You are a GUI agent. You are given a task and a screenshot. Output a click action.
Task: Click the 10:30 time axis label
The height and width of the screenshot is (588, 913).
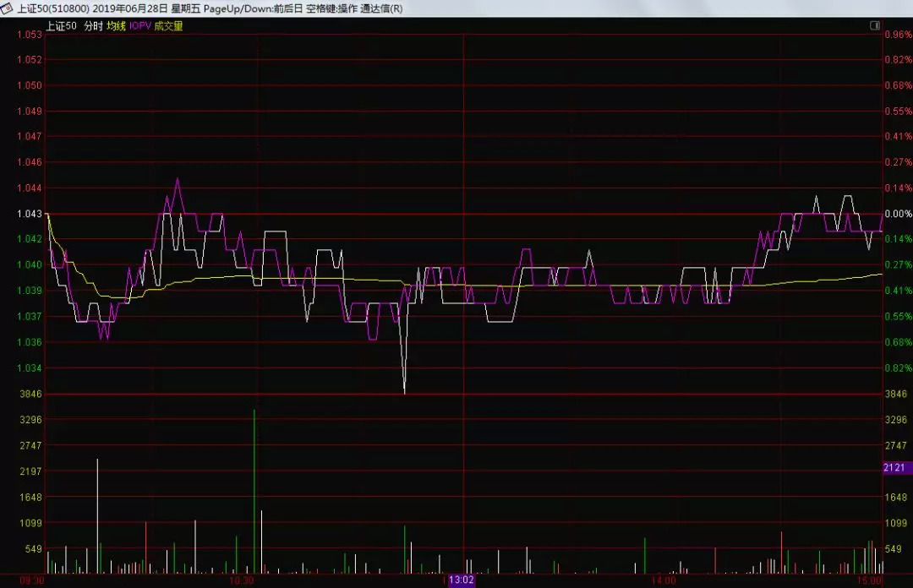(x=241, y=581)
